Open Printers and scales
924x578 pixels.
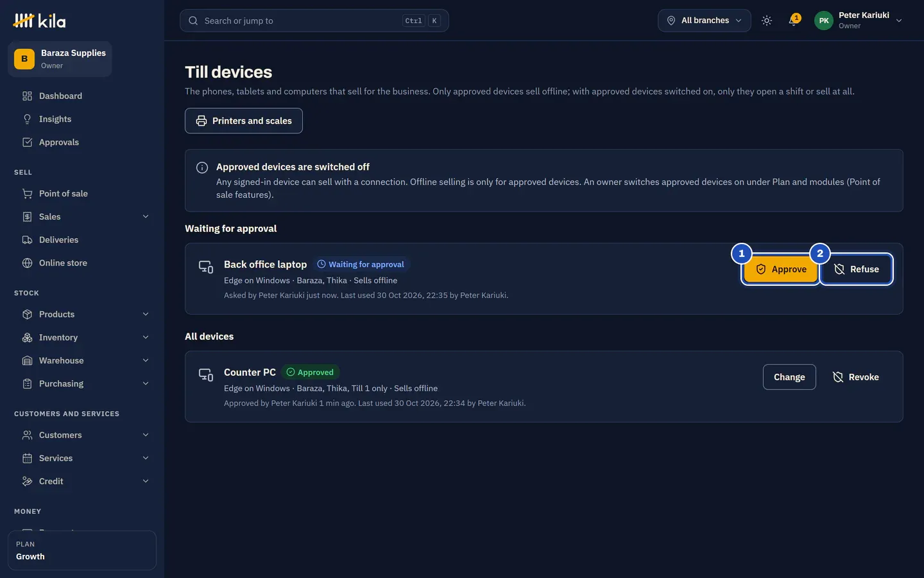244,121
